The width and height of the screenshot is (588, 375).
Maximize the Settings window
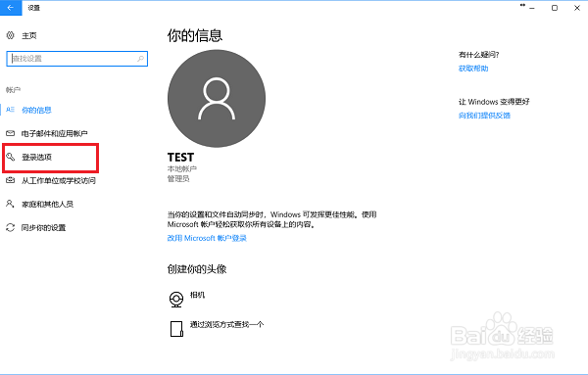click(x=555, y=8)
